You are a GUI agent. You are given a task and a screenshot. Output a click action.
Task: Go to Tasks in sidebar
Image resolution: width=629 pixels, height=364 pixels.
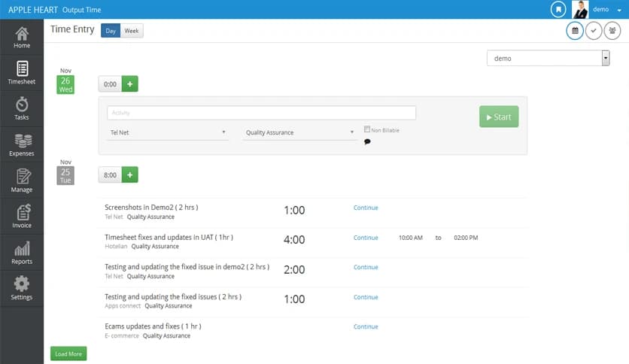pos(22,109)
